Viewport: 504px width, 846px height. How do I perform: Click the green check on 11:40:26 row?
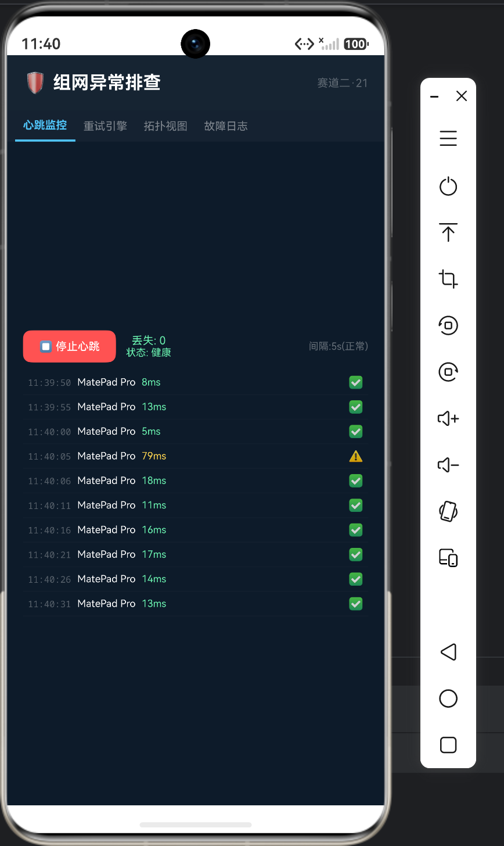[356, 579]
